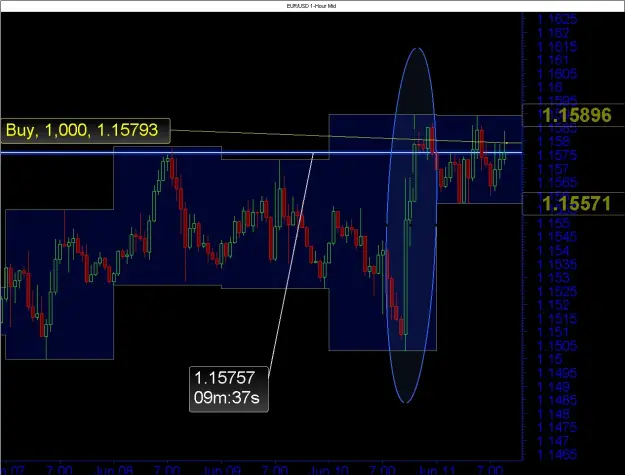This screenshot has height=475, width=625.
Task: Click the 1.1485 price axis label
Action: (557, 400)
